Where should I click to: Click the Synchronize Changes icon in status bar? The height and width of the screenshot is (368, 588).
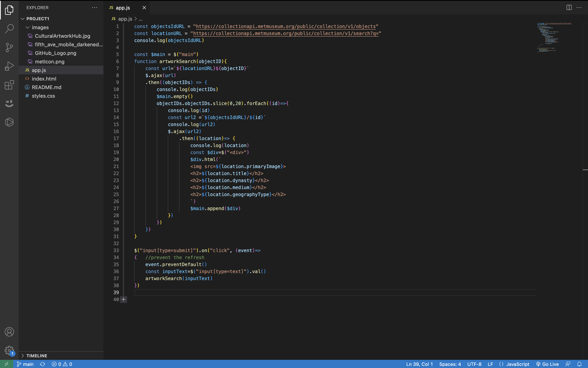point(43,364)
